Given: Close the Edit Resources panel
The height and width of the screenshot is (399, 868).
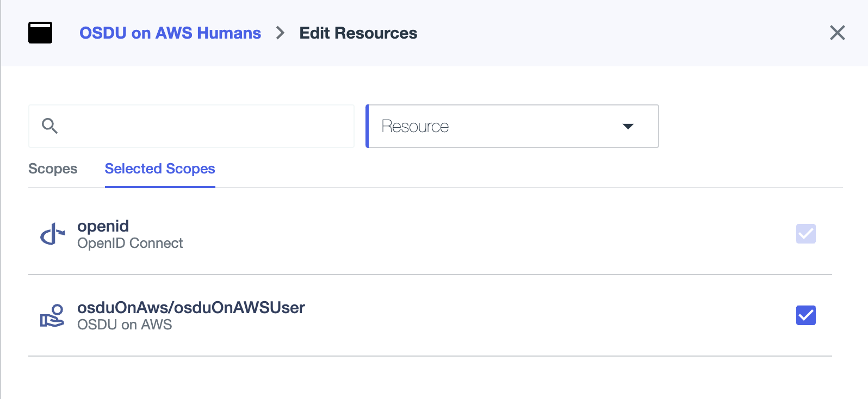Looking at the screenshot, I should [838, 33].
